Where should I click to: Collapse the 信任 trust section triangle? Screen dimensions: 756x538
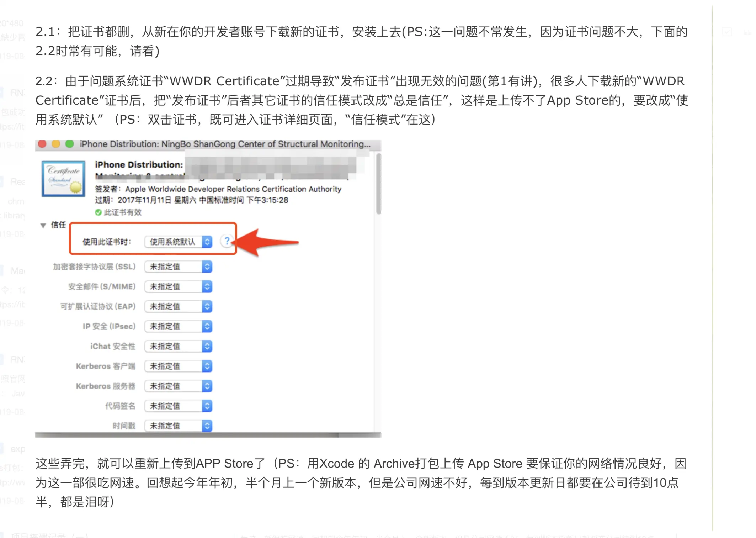43,225
